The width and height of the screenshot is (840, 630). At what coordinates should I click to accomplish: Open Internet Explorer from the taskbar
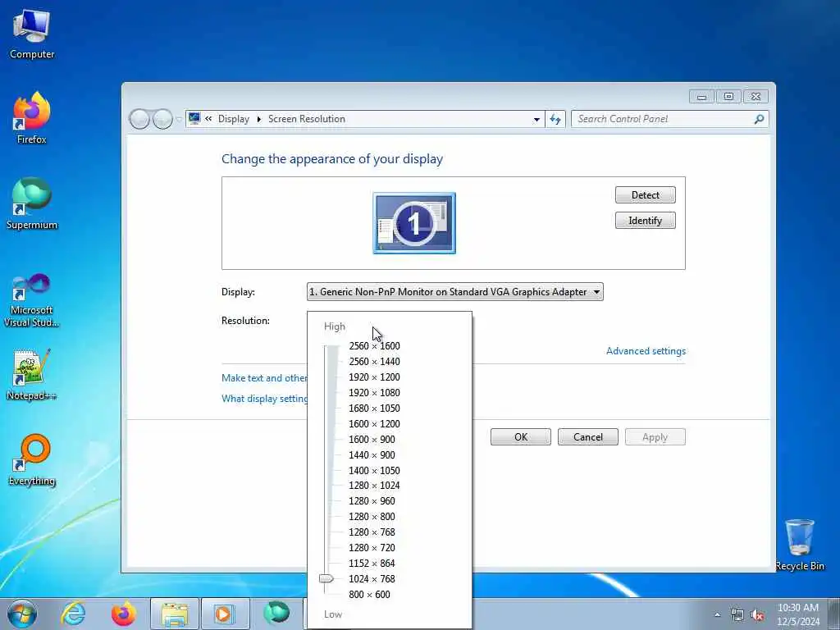(73, 614)
